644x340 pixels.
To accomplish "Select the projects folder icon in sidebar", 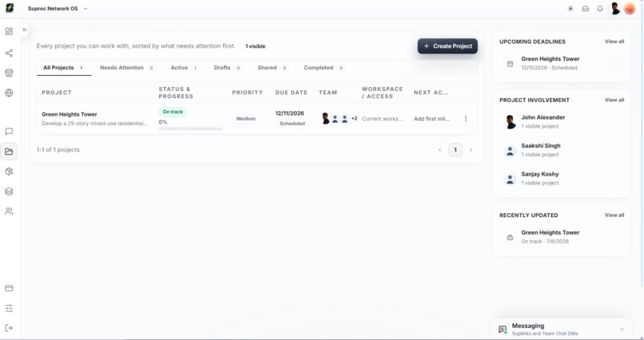I will (x=9, y=152).
